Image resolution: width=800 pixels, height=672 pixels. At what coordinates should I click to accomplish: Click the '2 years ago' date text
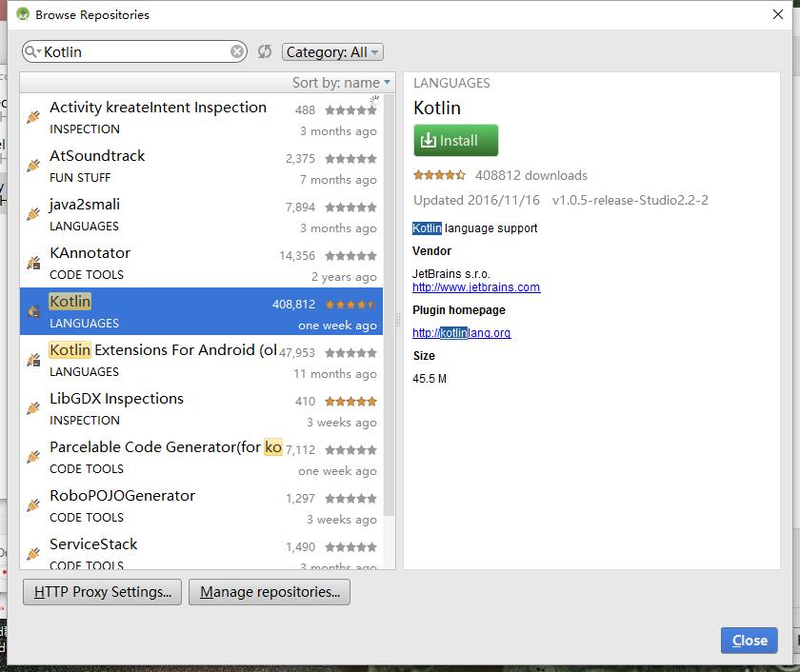pos(344,277)
